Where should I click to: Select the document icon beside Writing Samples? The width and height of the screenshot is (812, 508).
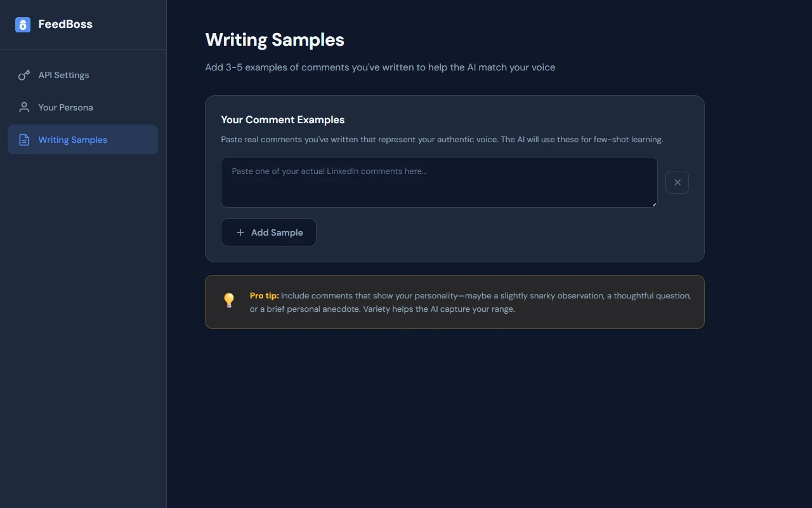23,139
